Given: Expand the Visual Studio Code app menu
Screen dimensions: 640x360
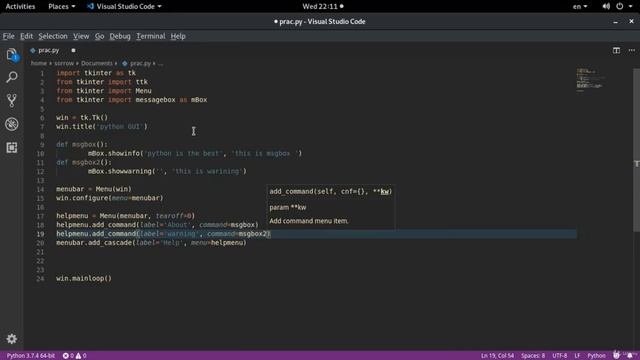Looking at the screenshot, I should pos(124,6).
